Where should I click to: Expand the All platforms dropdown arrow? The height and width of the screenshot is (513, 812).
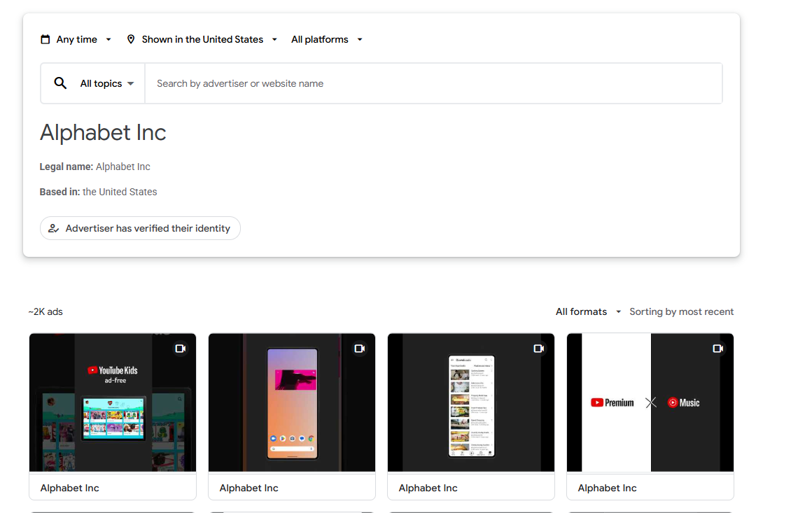pyautogui.click(x=360, y=39)
